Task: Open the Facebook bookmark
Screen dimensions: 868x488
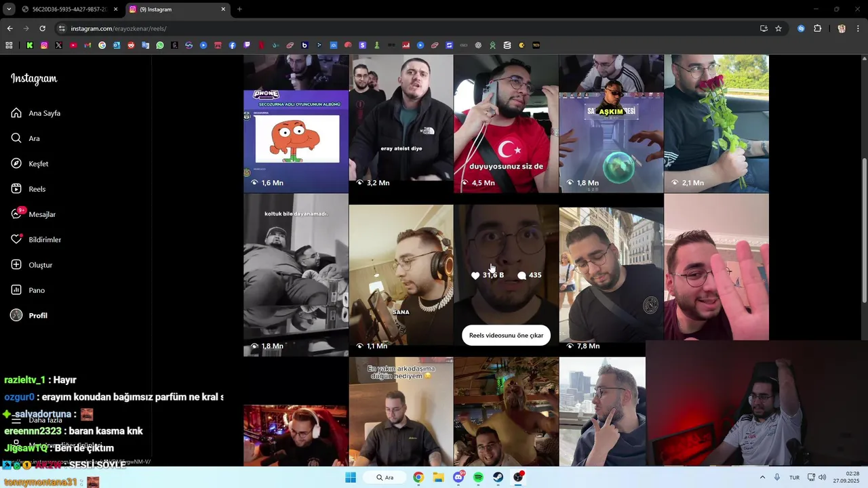Action: [233, 45]
